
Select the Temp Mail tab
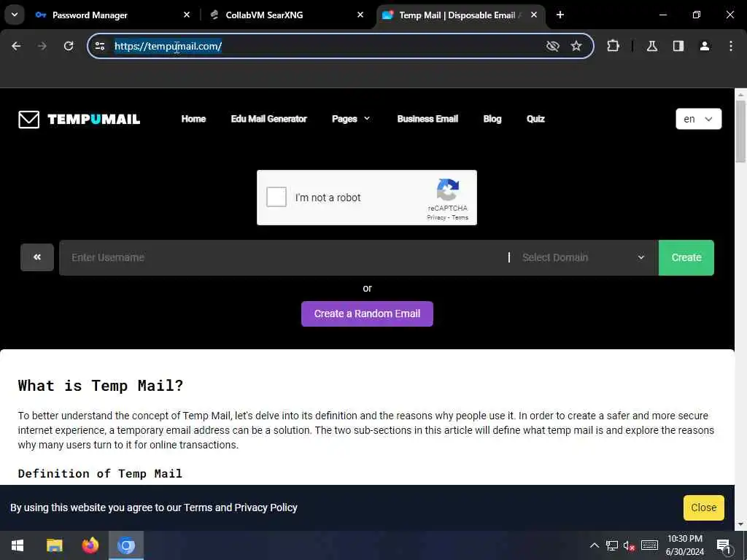[457, 15]
